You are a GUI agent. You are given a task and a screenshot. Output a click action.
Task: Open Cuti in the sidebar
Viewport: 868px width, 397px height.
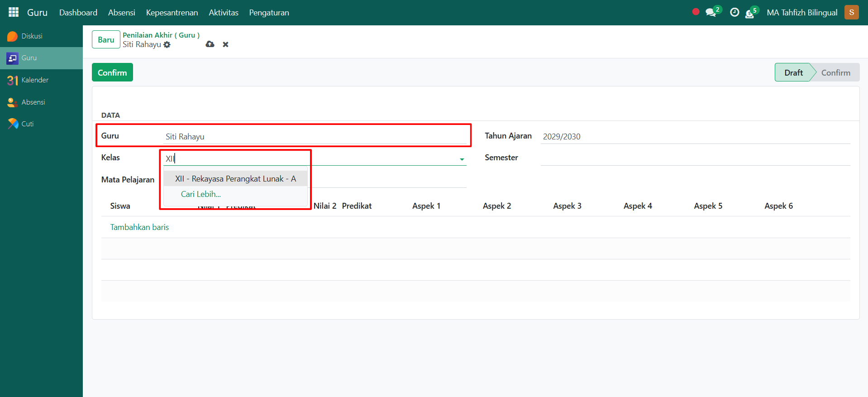tap(27, 124)
